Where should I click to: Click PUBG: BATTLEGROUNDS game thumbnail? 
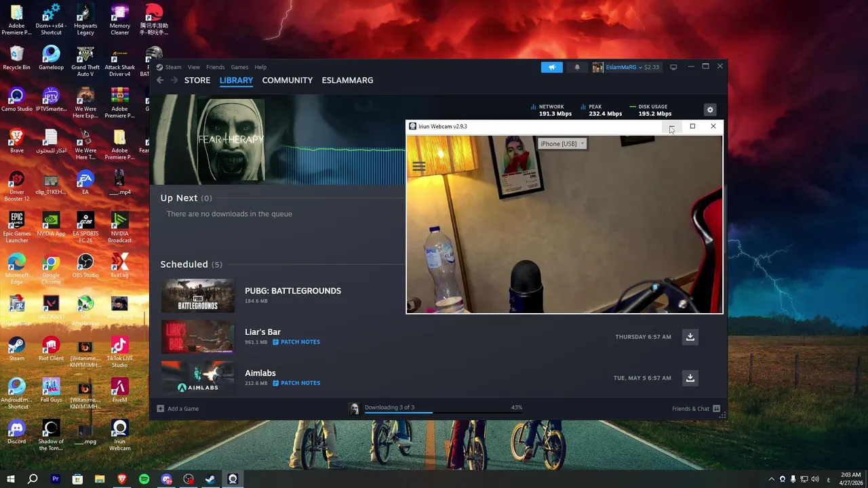[x=198, y=296]
